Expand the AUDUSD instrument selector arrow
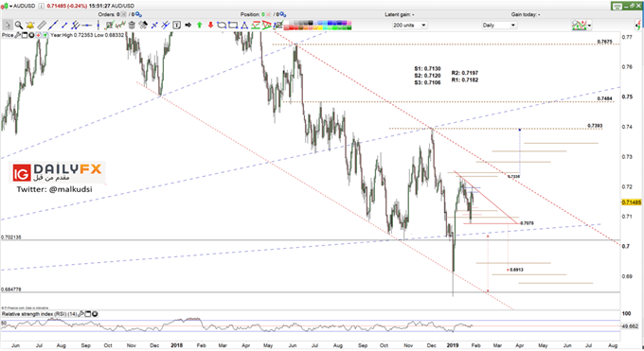 pyautogui.click(x=10, y=7)
